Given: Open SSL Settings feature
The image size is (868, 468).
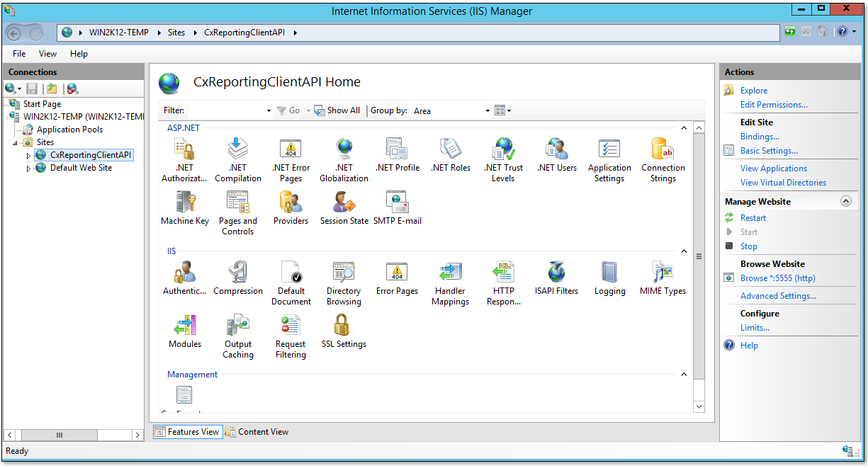Looking at the screenshot, I should tap(344, 331).
